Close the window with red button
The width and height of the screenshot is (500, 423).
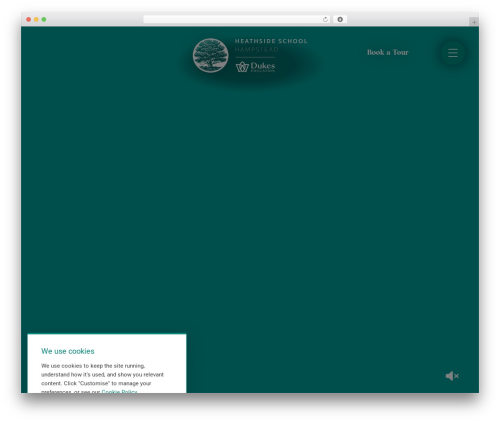[29, 19]
